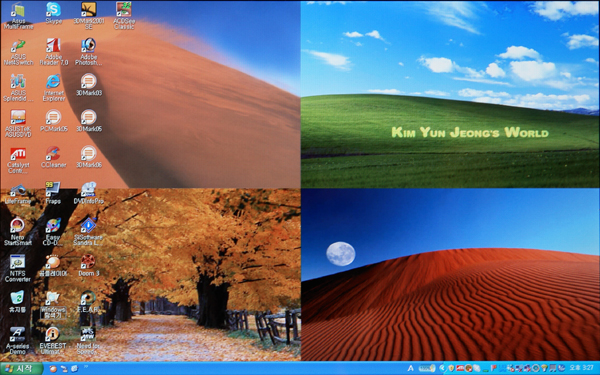This screenshot has height=375, width=600.
Task: Select the CCleaner desktop icon
Action: (x=54, y=157)
